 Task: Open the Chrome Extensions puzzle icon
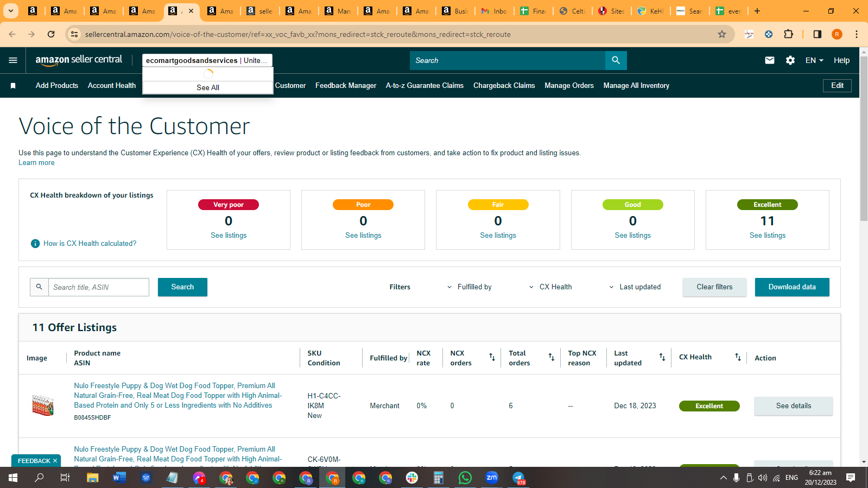point(789,34)
